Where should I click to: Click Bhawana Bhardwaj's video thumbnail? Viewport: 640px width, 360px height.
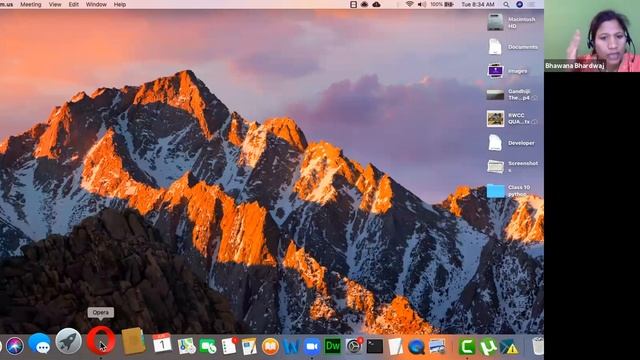coord(592,36)
